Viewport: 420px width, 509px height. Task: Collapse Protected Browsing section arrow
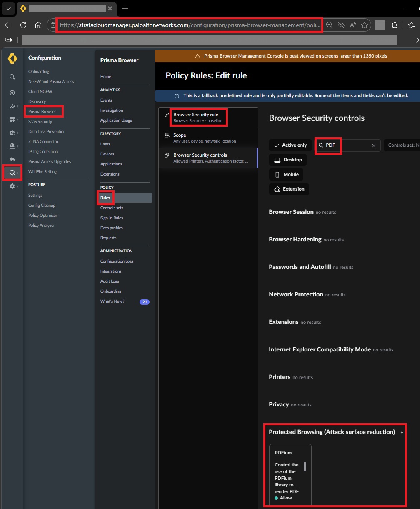[x=402, y=432]
